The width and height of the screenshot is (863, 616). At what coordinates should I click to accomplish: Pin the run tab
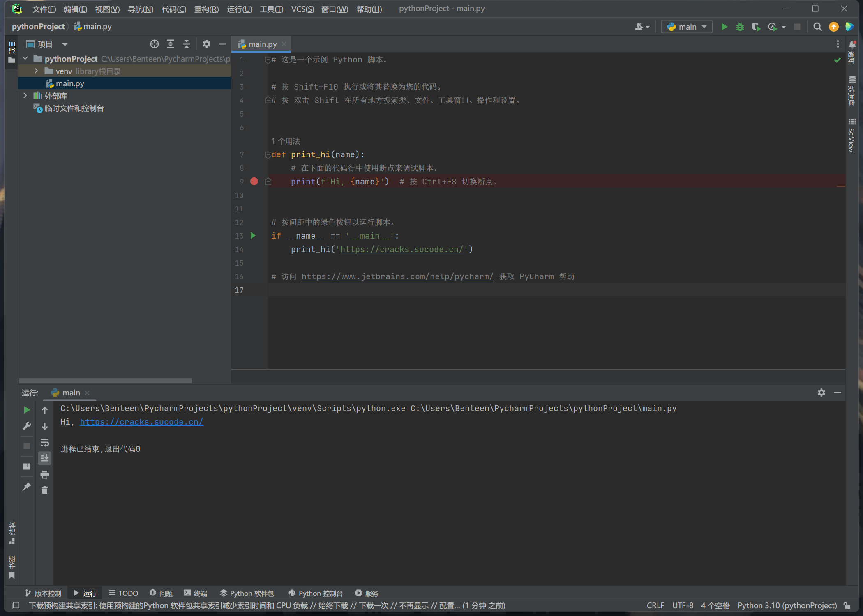(27, 487)
